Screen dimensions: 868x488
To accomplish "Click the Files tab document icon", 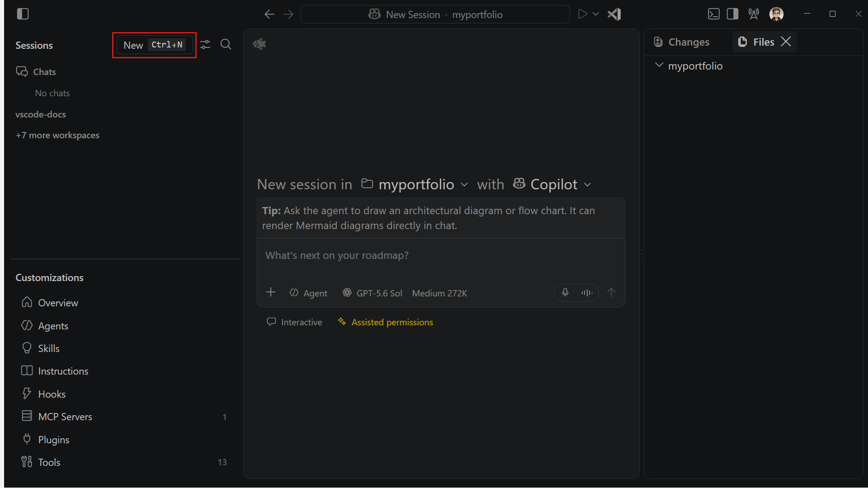I will [x=742, y=42].
